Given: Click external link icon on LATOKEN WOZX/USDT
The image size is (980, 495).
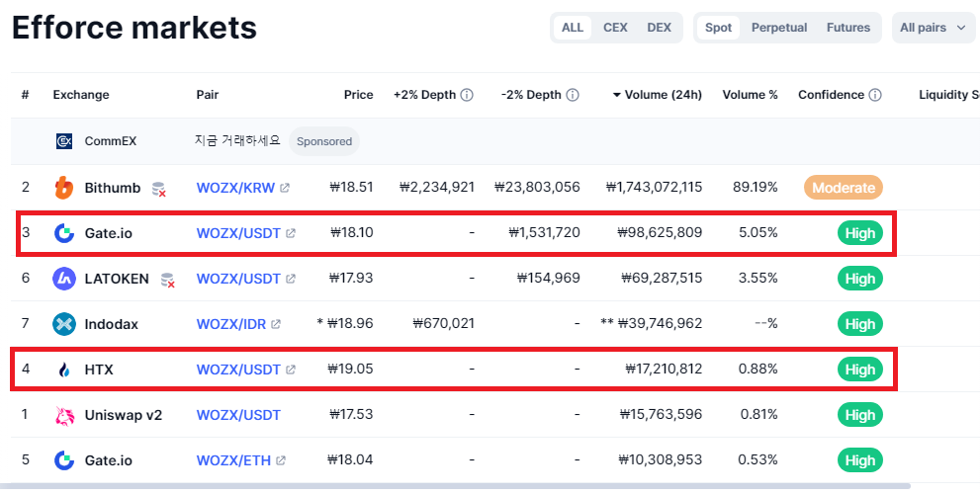Looking at the screenshot, I should pos(290,279).
